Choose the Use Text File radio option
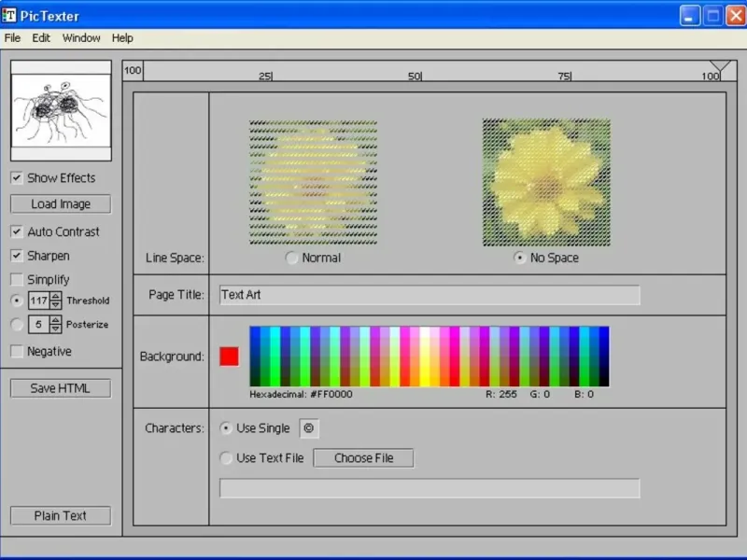The height and width of the screenshot is (560, 747). click(225, 458)
